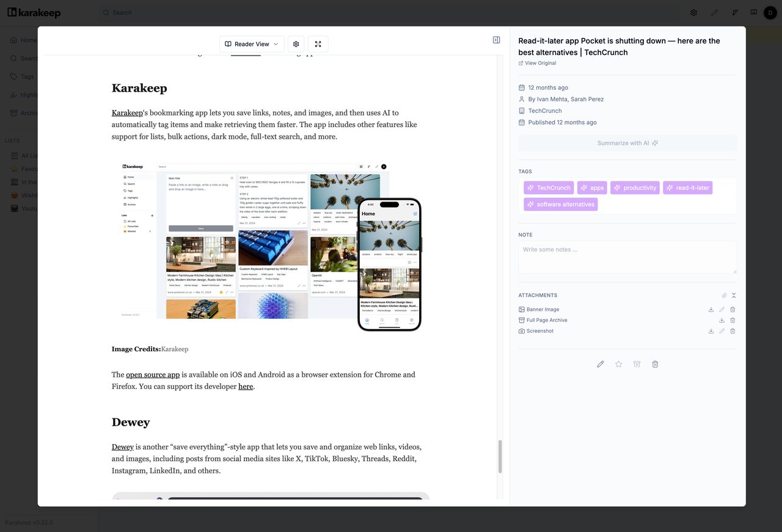The image size is (782, 532).
Task: Click the View Original link
Action: pyautogui.click(x=537, y=63)
